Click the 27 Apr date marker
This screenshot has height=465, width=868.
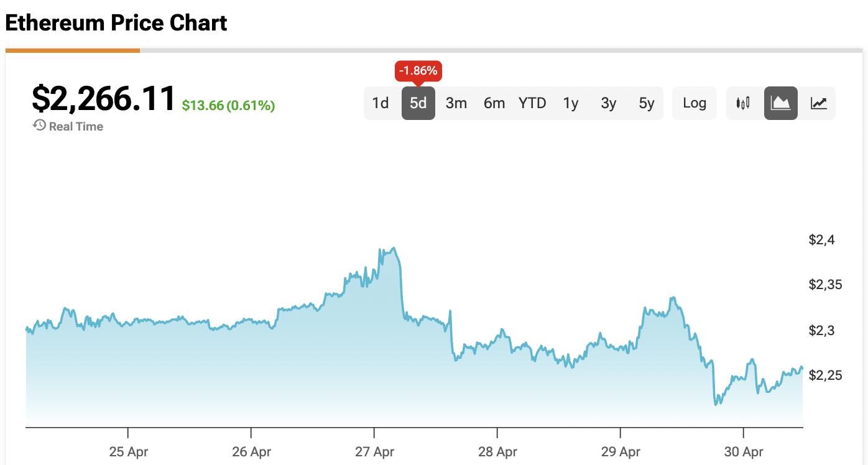[x=375, y=452]
